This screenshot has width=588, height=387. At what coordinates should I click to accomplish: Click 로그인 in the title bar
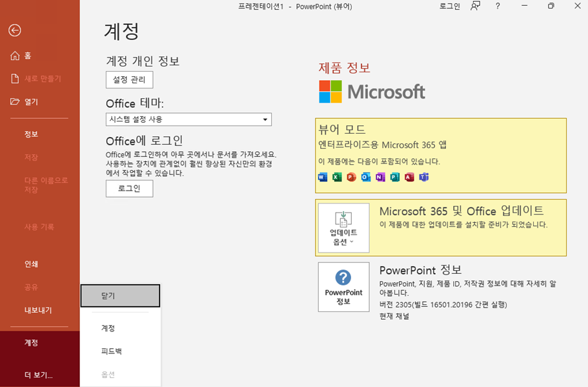pyautogui.click(x=450, y=6)
